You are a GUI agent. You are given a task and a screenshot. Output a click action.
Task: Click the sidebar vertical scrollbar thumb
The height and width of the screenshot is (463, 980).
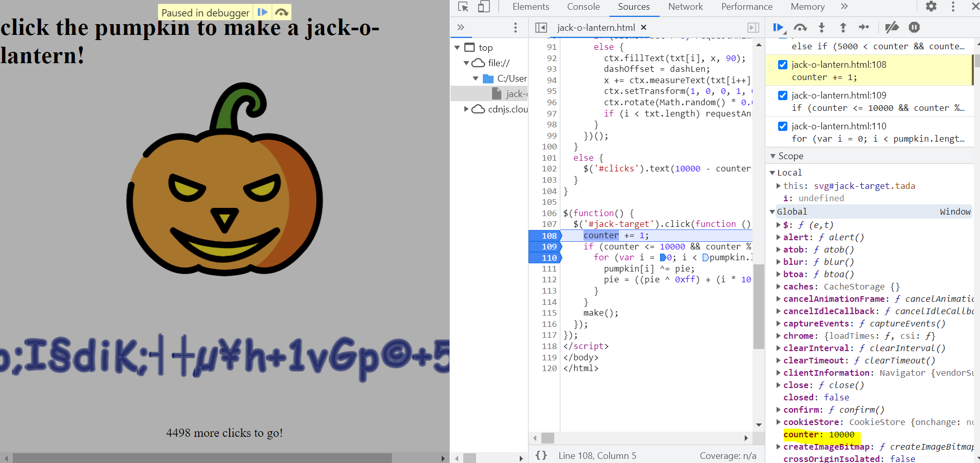pyautogui.click(x=977, y=61)
